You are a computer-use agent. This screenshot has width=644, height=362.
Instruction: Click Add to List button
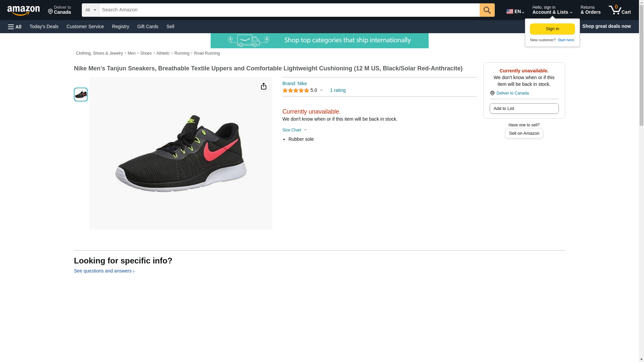[524, 109]
